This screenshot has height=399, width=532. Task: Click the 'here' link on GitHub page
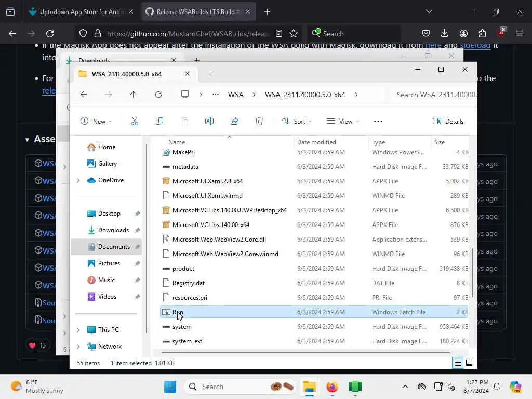(x=433, y=46)
